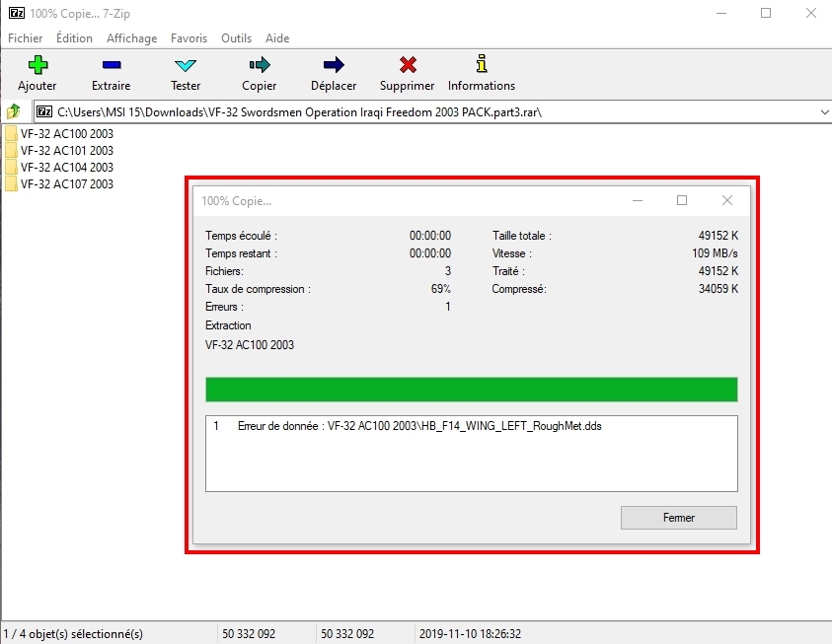Open the Affichage menu
832x644 pixels.
[131, 38]
